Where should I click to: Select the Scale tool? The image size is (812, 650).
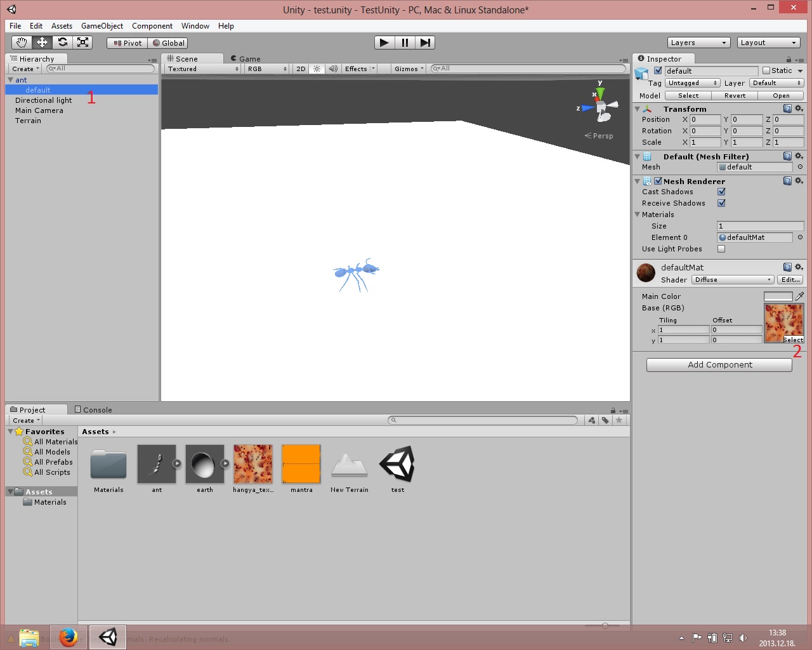[x=82, y=43]
